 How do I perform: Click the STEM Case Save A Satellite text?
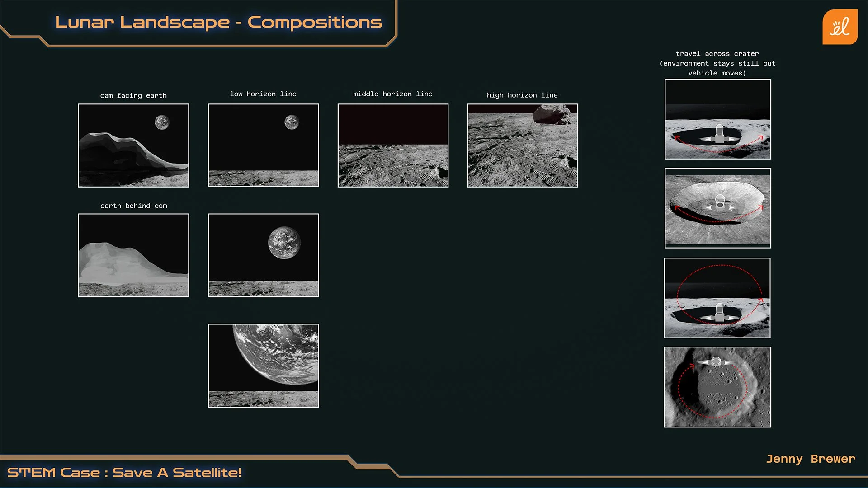click(124, 473)
